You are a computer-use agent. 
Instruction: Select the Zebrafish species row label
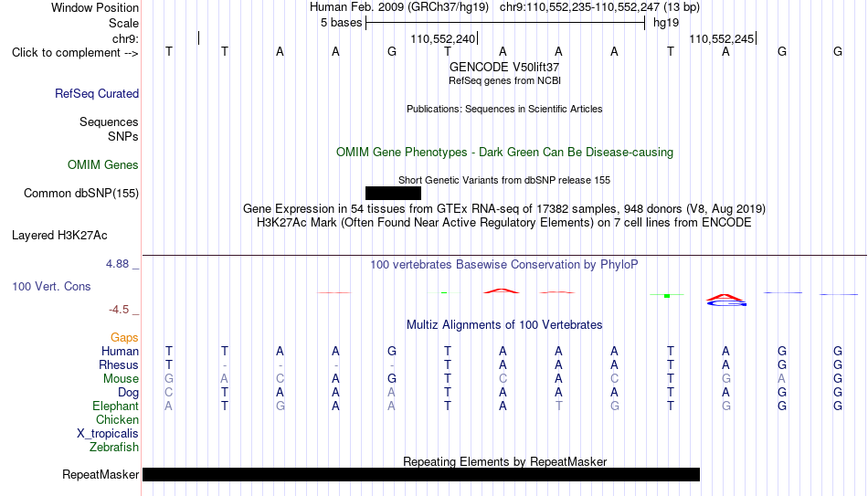114,448
